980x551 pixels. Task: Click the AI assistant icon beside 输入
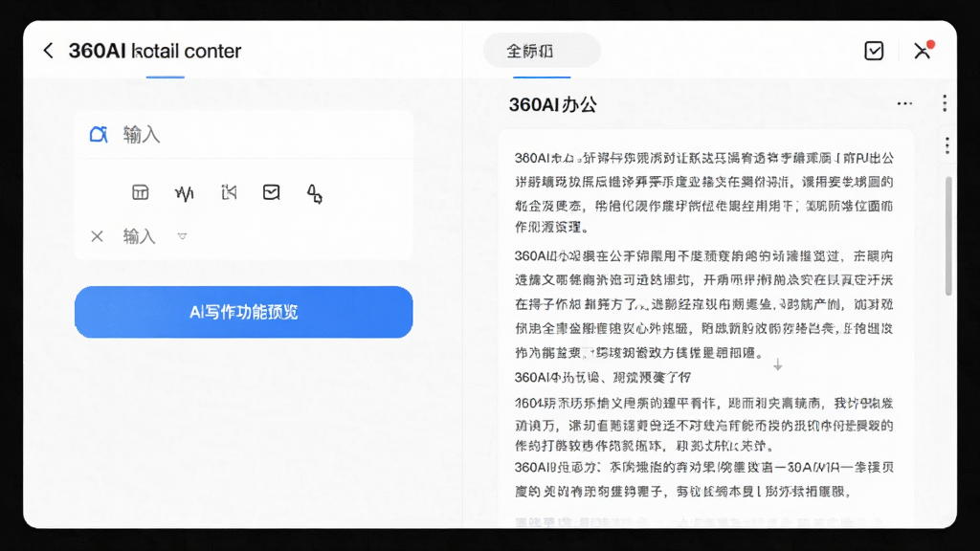[99, 134]
